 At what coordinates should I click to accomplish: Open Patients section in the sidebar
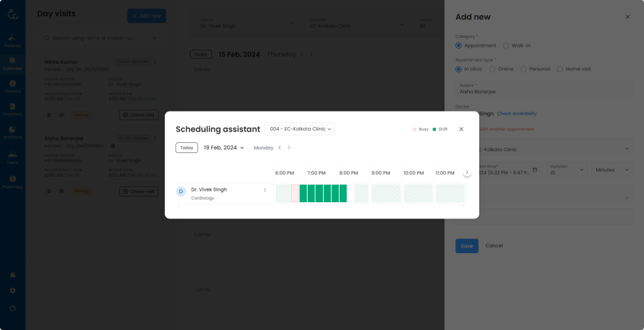(13, 41)
